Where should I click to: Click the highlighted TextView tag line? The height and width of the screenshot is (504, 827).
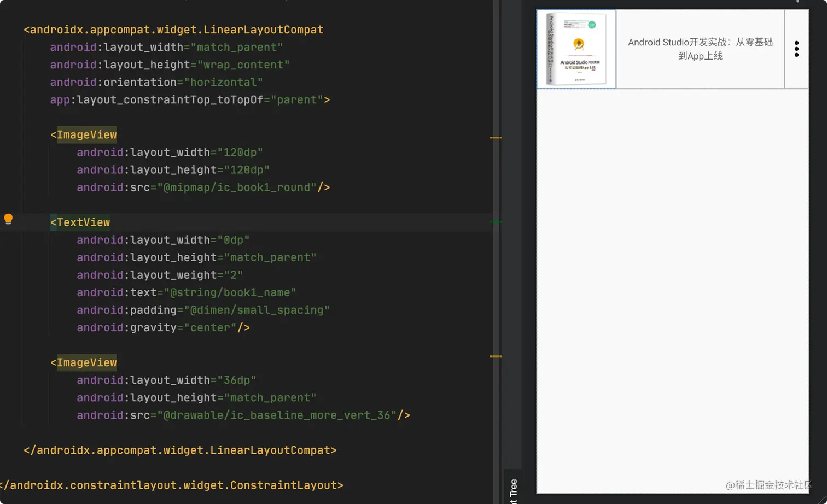pos(80,222)
